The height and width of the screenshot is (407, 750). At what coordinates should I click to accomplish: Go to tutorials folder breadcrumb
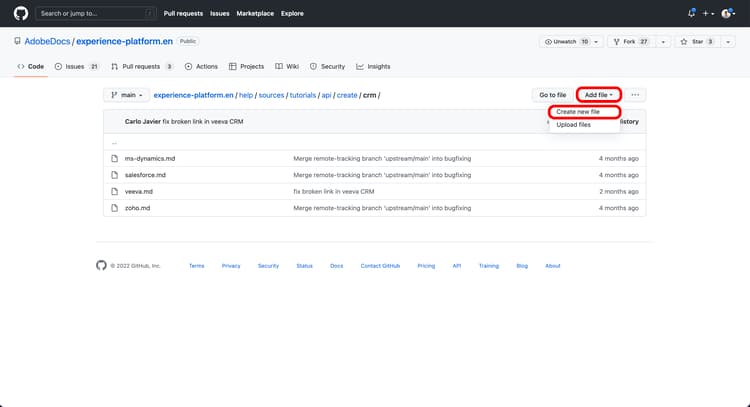click(x=303, y=95)
